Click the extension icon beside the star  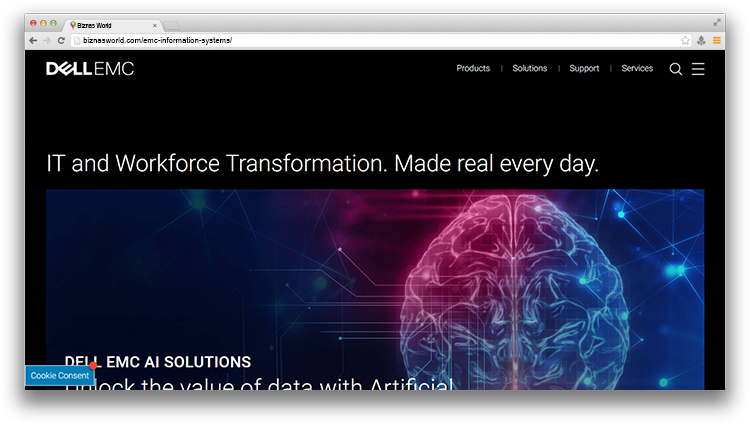tap(701, 41)
